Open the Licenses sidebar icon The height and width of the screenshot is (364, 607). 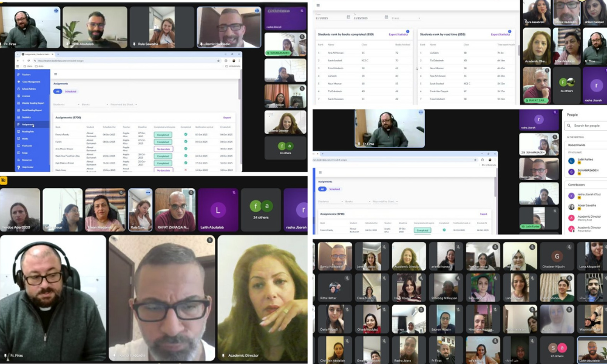point(19,96)
